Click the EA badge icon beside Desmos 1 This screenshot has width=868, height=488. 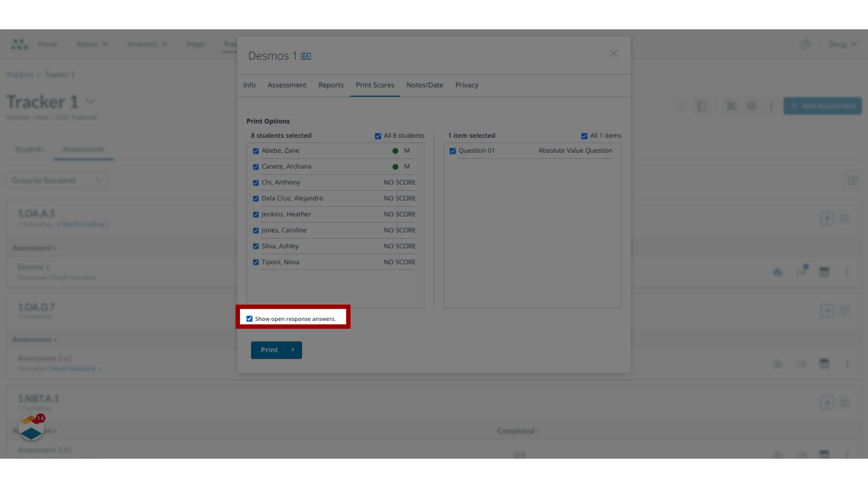pos(306,56)
